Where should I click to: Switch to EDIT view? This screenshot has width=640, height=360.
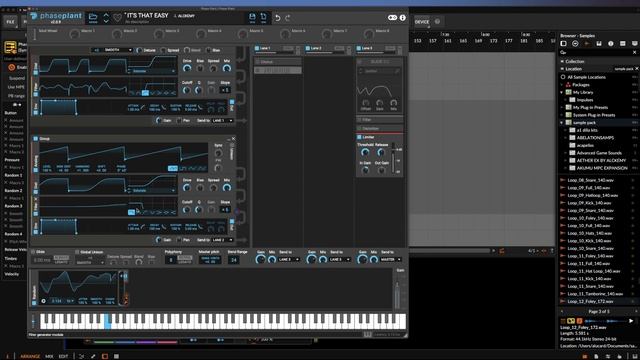tap(63, 356)
